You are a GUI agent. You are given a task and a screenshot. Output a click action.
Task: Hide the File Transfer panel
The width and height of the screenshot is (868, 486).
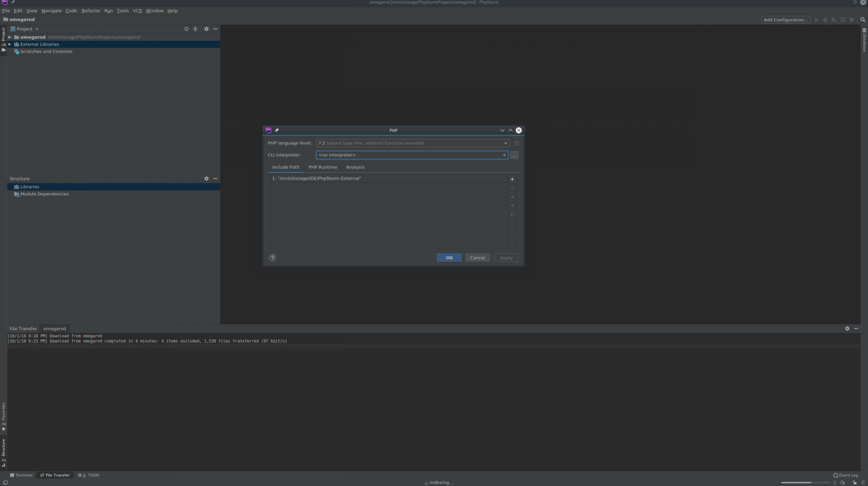tap(856, 329)
